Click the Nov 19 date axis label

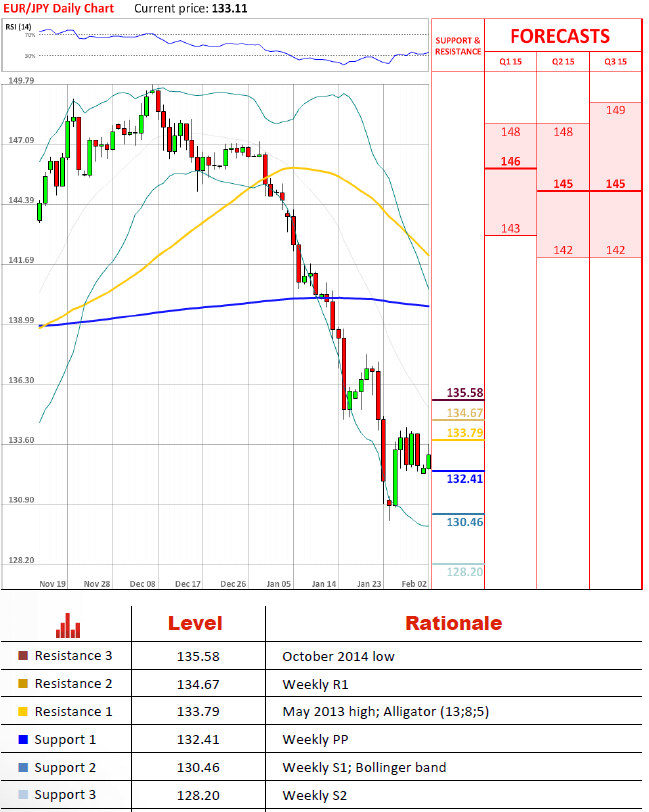coord(52,584)
